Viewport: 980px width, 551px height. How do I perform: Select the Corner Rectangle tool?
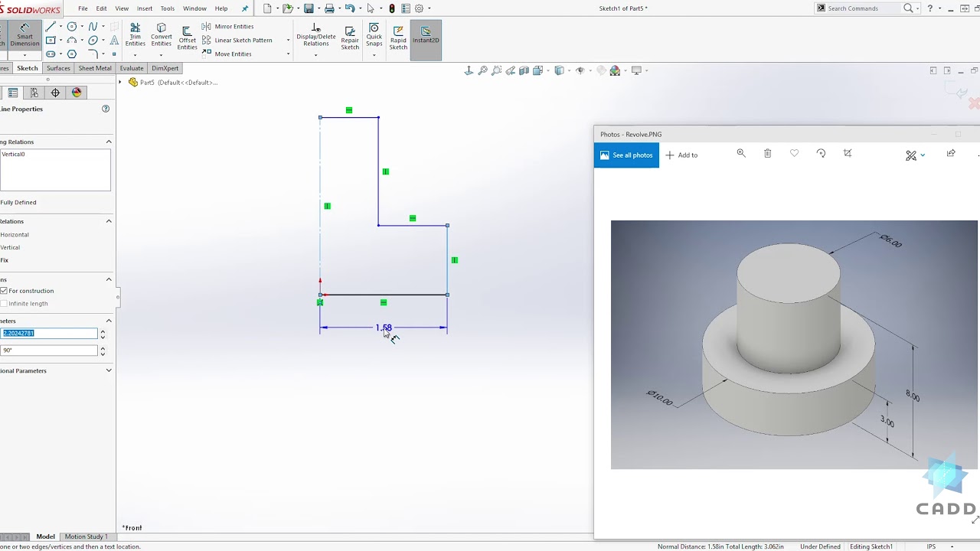[x=51, y=41]
